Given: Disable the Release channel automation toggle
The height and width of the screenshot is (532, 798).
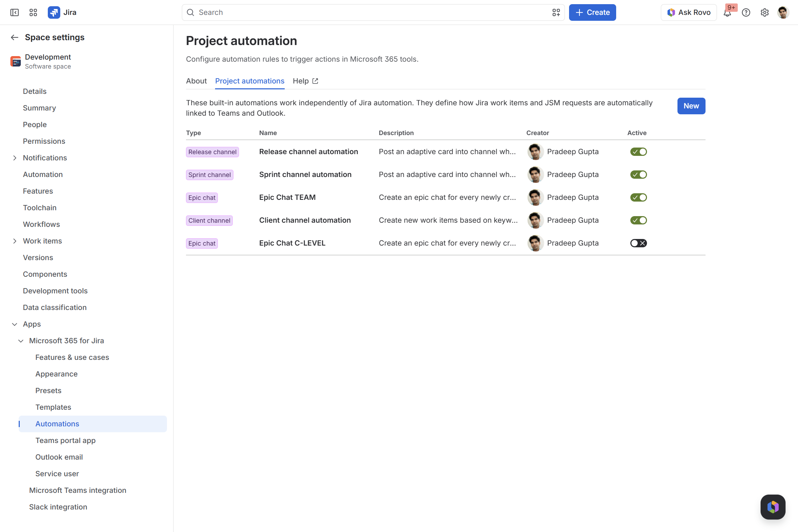Looking at the screenshot, I should pos(638,152).
